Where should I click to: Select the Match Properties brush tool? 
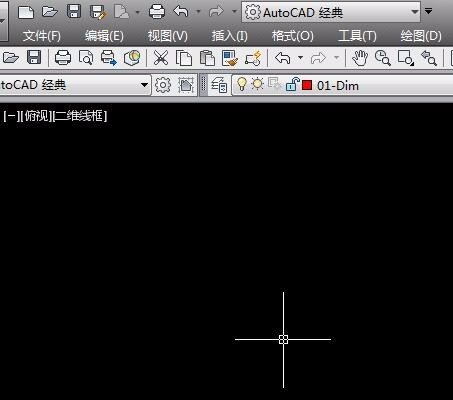coord(230,58)
